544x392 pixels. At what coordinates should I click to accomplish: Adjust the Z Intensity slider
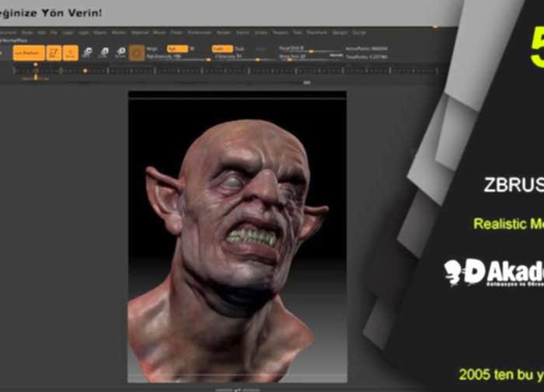(x=245, y=57)
